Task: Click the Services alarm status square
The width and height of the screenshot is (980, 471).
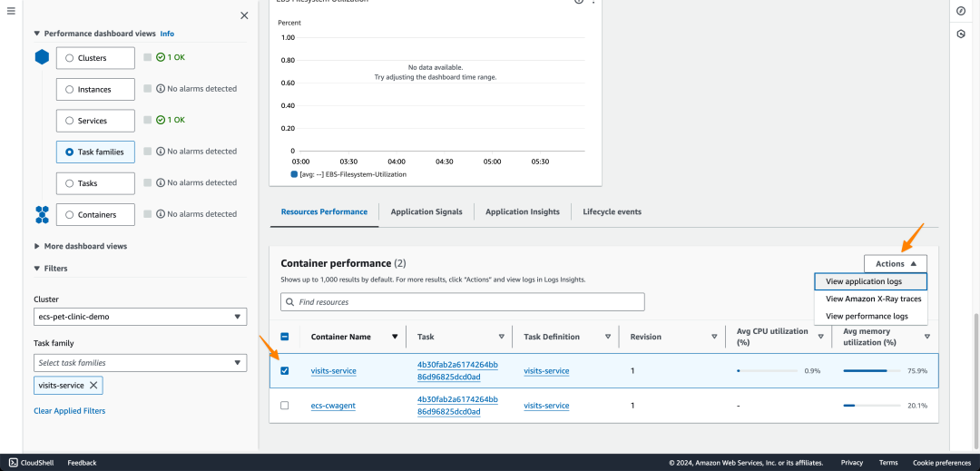Action: [148, 120]
